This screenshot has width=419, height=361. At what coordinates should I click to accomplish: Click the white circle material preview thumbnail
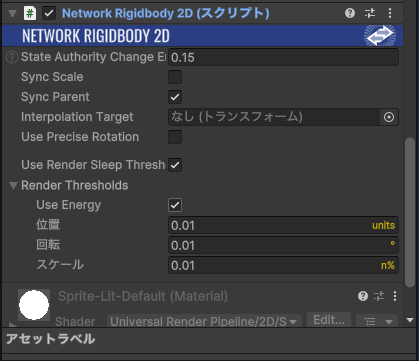[x=34, y=305]
